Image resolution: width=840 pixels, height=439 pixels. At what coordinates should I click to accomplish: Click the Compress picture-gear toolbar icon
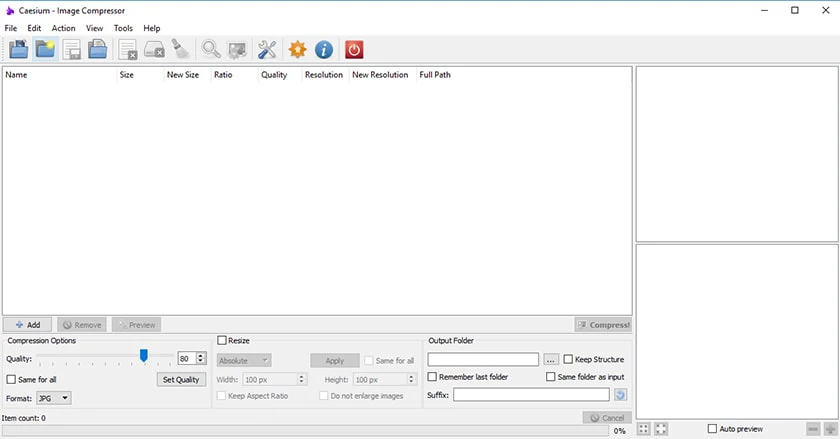coord(237,50)
